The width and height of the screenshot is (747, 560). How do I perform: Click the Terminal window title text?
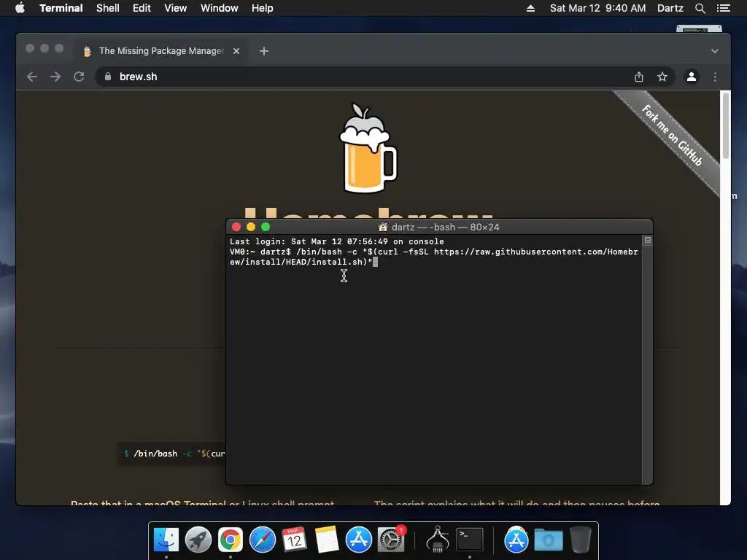click(445, 227)
